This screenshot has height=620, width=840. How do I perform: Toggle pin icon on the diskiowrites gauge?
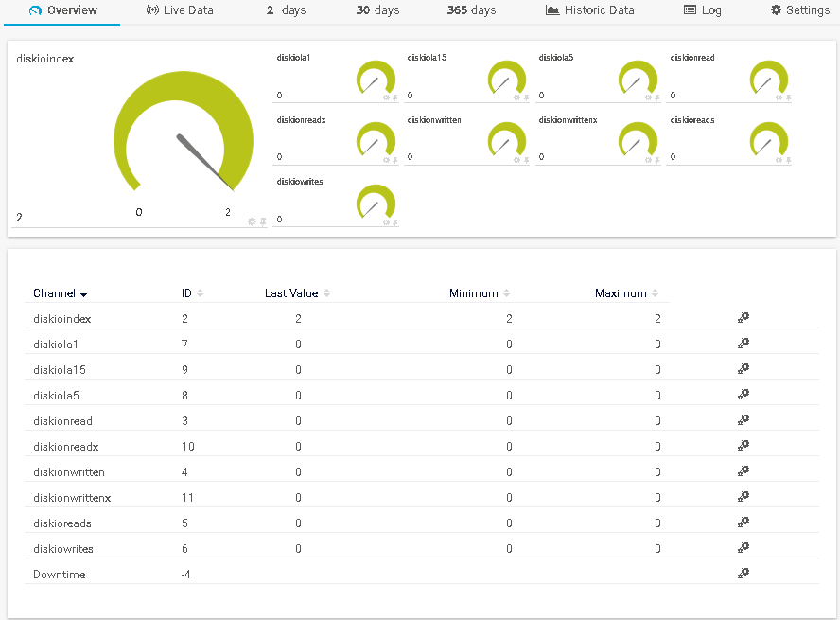pyautogui.click(x=394, y=221)
